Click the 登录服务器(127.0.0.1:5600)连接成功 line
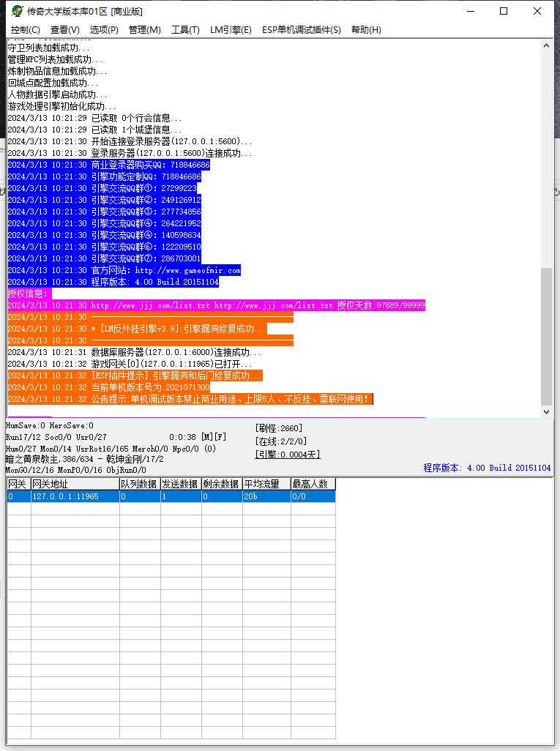This screenshot has width=560, height=751. click(x=130, y=153)
